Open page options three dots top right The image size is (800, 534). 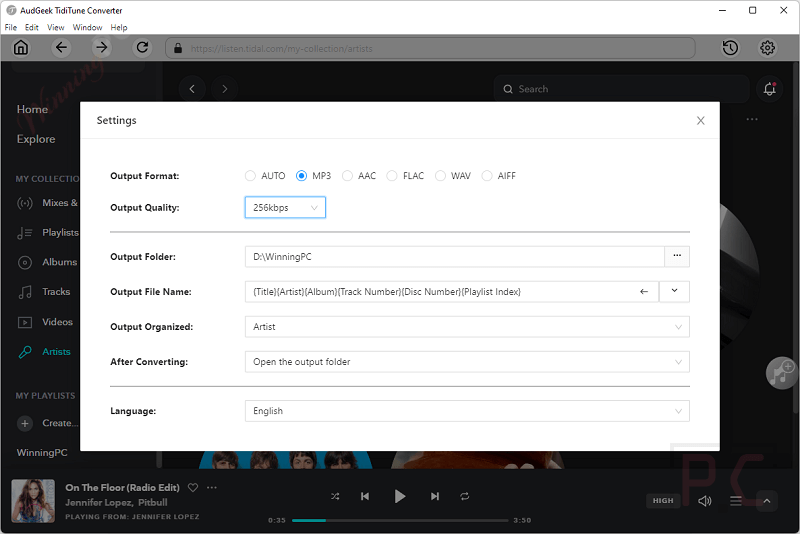pos(752,119)
